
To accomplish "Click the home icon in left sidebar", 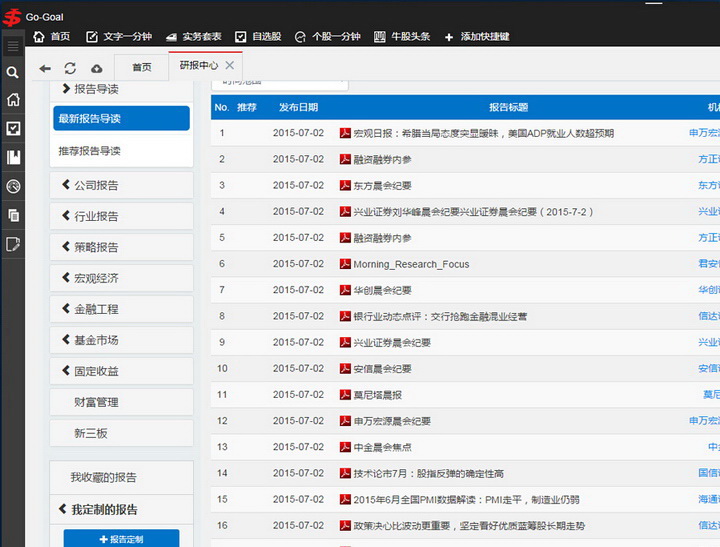I will 12,100.
